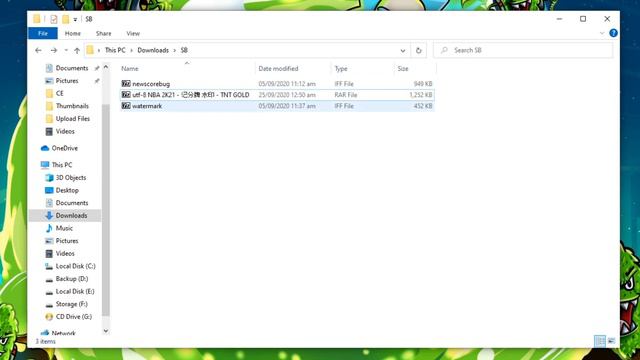Open Desktop in navigation pane
The width and height of the screenshot is (640, 360).
tap(67, 190)
